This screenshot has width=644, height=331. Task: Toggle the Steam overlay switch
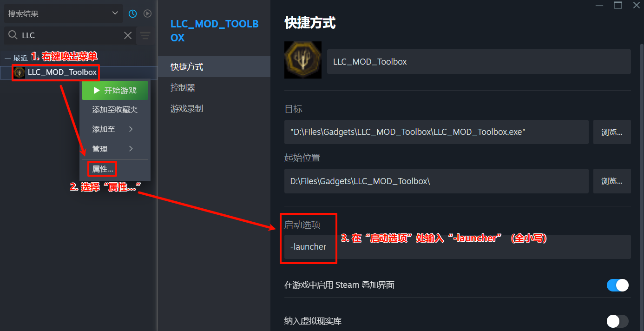(x=618, y=285)
